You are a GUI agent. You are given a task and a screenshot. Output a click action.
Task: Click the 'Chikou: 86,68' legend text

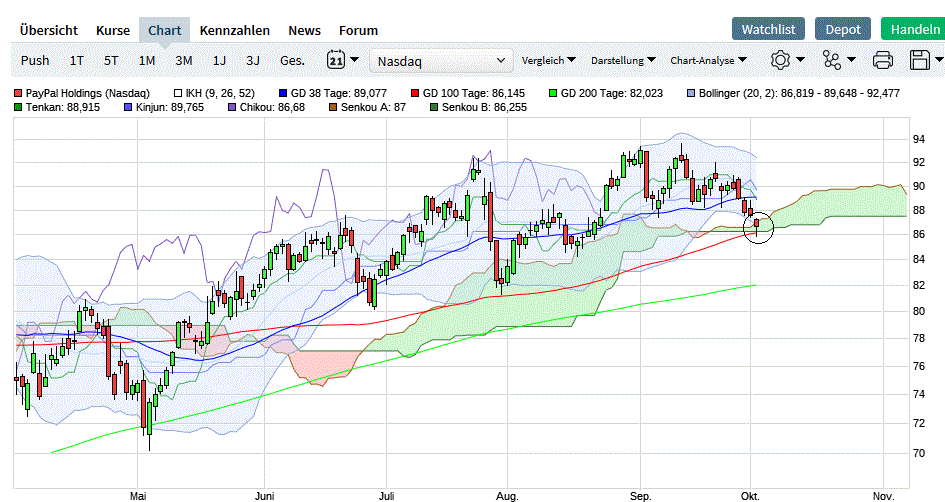coord(272,107)
